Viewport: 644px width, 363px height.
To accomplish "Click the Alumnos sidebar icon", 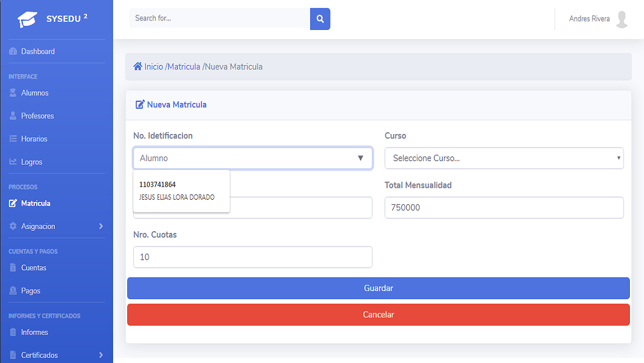I will tap(13, 93).
